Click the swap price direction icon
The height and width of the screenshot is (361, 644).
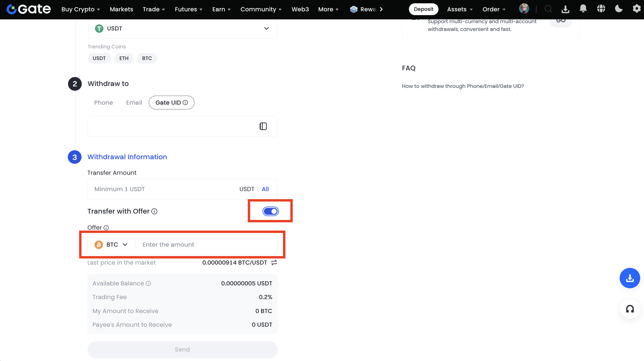[x=274, y=262]
